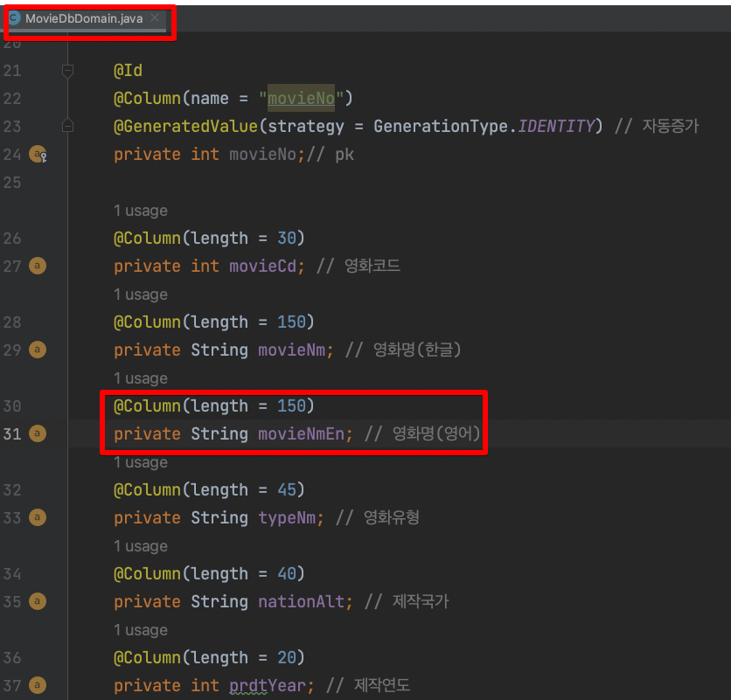Click the IDENTITY constant
The width and height of the screenshot is (731, 700).
pyautogui.click(x=556, y=127)
